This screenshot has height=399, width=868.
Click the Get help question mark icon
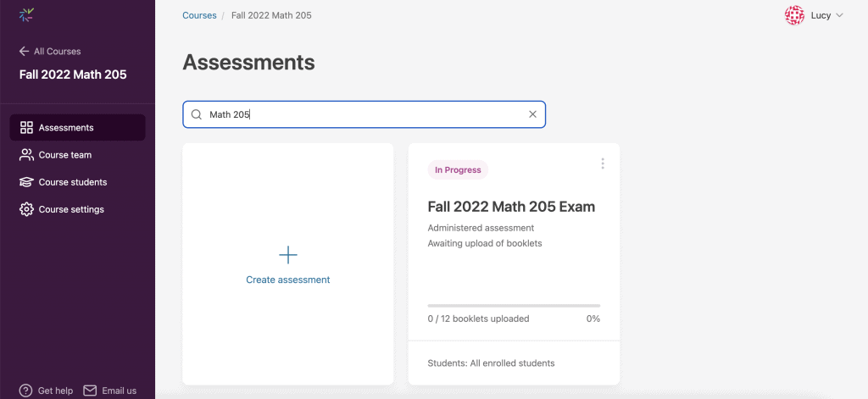[26, 391]
